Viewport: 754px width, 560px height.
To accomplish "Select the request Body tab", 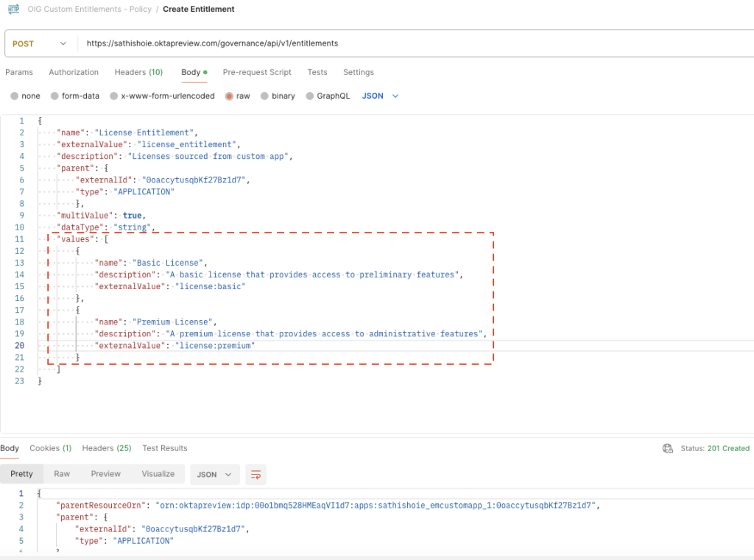I will click(194, 72).
